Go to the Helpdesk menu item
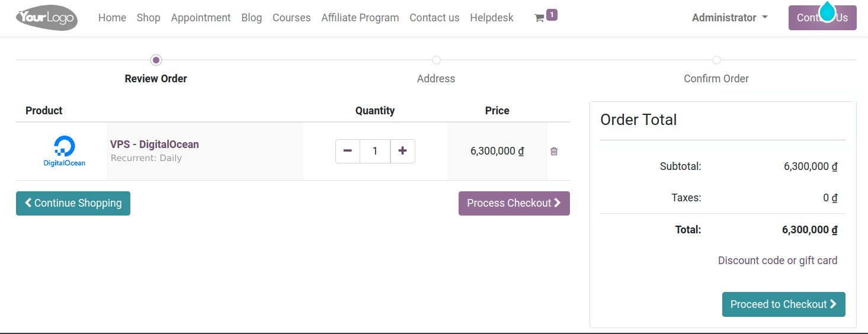Screen dimensions: 868x334 pos(492,18)
